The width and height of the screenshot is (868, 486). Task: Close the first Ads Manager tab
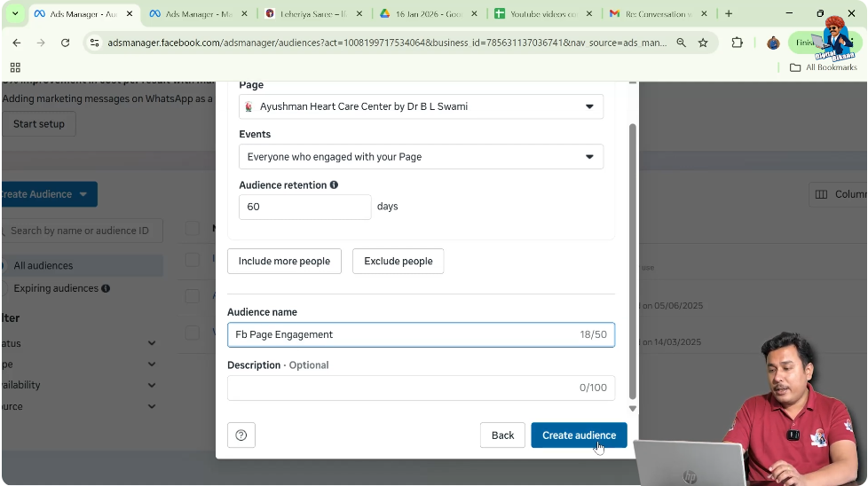point(130,14)
